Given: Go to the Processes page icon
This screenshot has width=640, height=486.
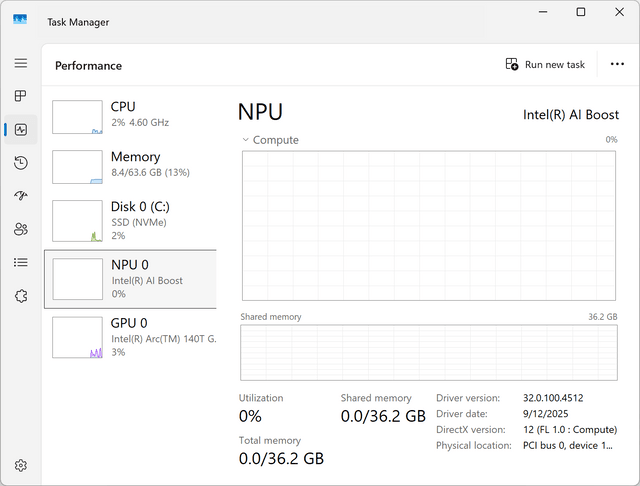Looking at the screenshot, I should [21, 96].
